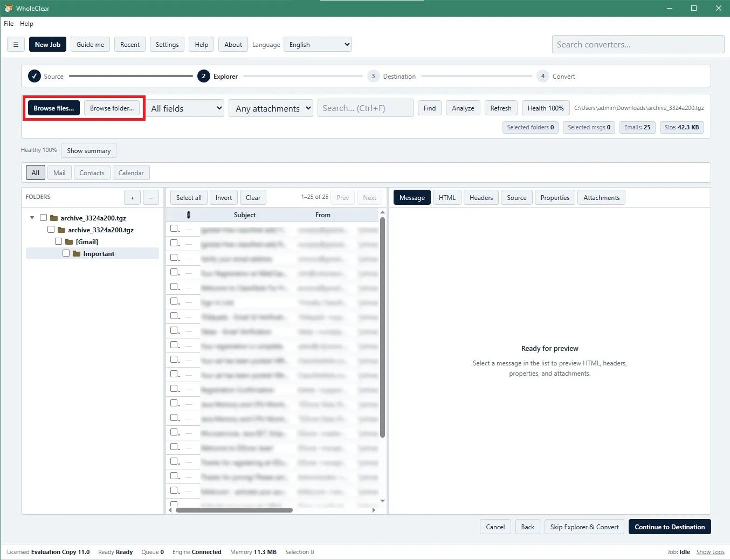Click the step 2 Explorer circle
The image size is (730, 560).
[203, 76]
